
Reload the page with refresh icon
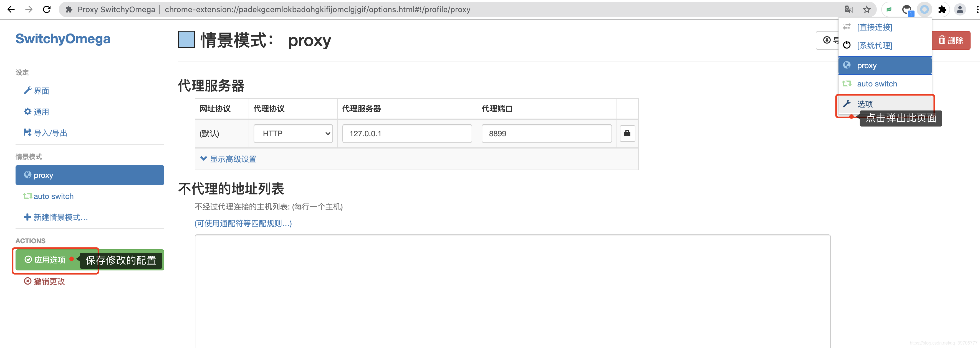47,9
